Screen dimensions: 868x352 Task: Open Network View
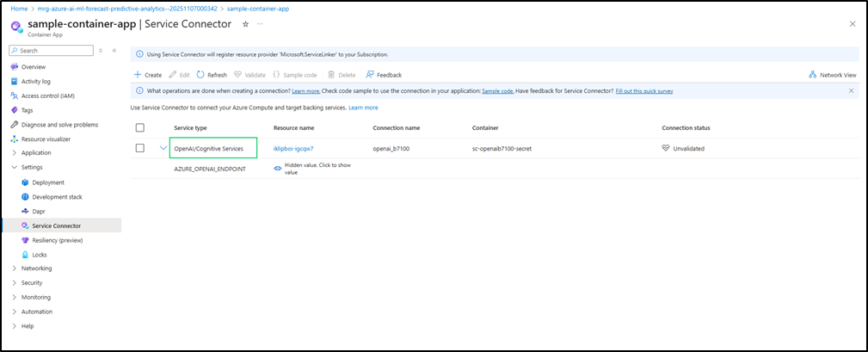click(833, 75)
